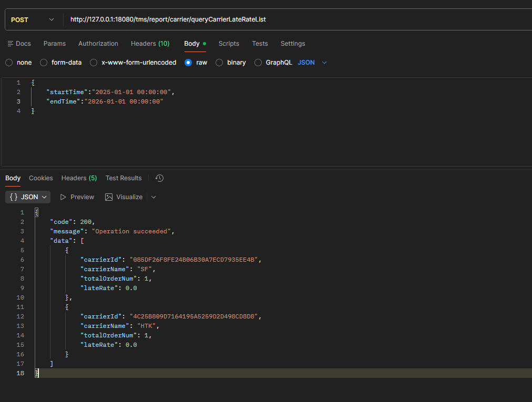Expand the Visualize options chevron
The width and height of the screenshot is (532, 402).
(x=154, y=197)
